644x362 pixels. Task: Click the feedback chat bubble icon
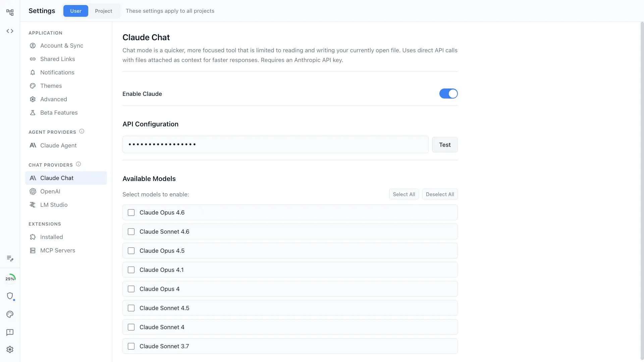[x=10, y=332]
